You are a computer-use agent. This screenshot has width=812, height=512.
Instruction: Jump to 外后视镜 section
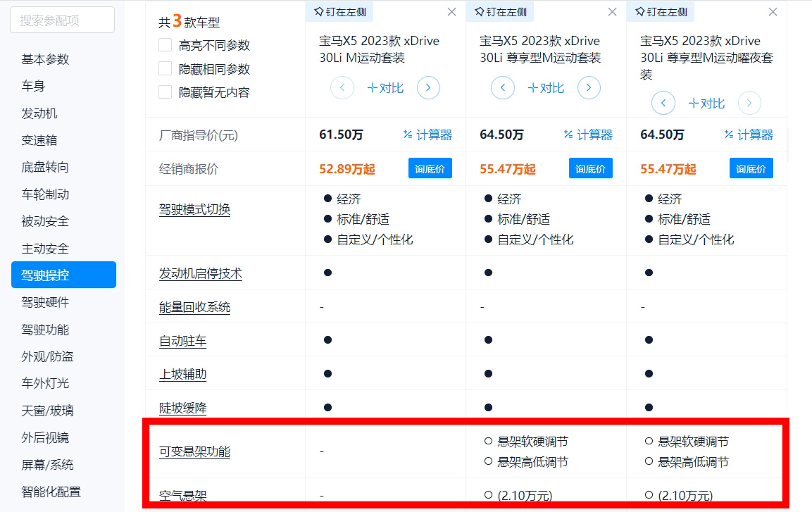coord(45,437)
